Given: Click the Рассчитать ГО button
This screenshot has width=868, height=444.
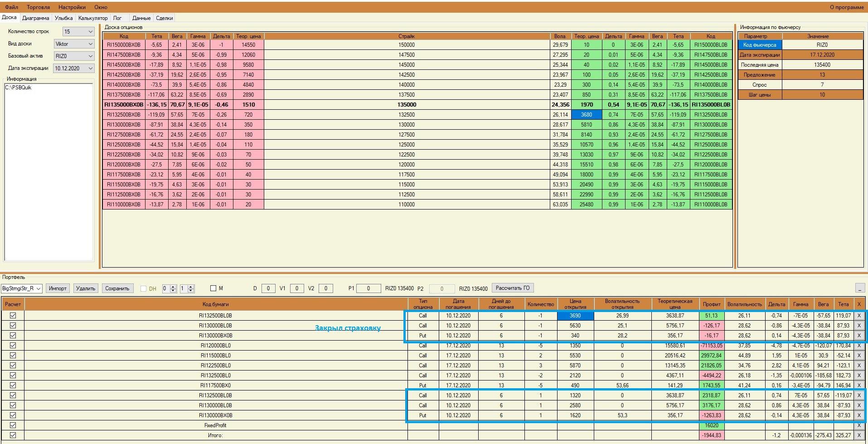Looking at the screenshot, I should point(513,288).
